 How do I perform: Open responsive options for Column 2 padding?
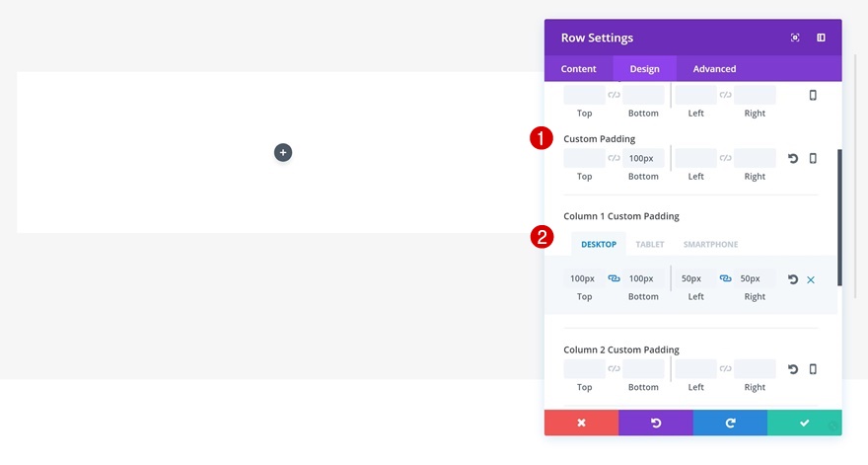pos(813,369)
